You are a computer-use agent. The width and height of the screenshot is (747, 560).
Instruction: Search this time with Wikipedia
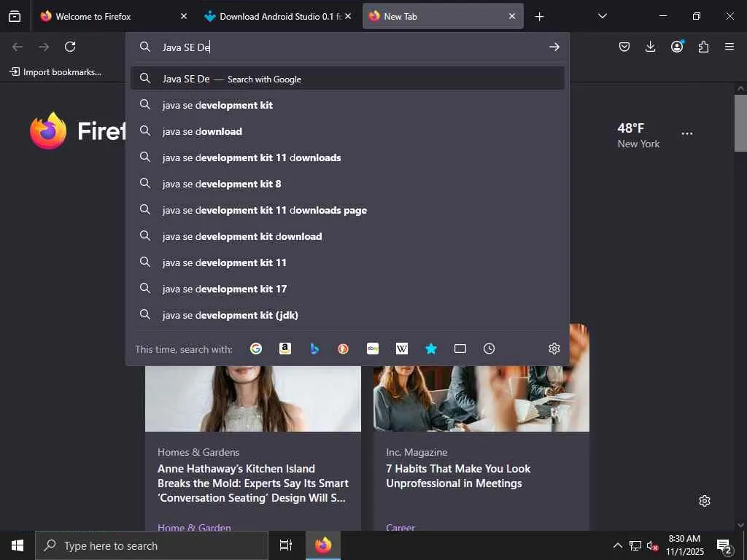[402, 349]
